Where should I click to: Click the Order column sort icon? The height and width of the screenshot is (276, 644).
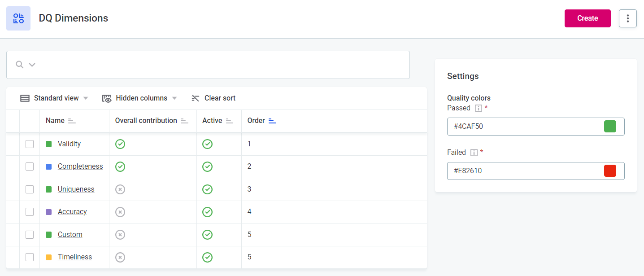(x=272, y=121)
